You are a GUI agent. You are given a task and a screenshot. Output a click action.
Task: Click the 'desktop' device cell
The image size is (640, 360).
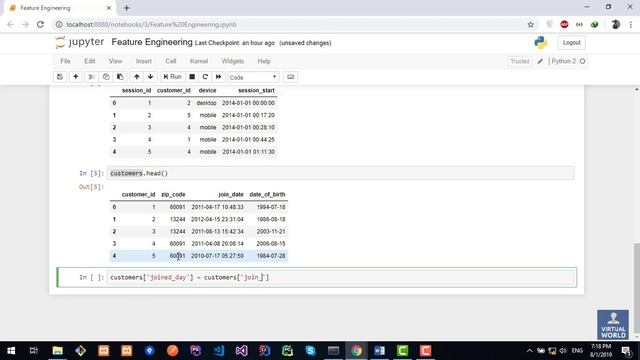(206, 103)
